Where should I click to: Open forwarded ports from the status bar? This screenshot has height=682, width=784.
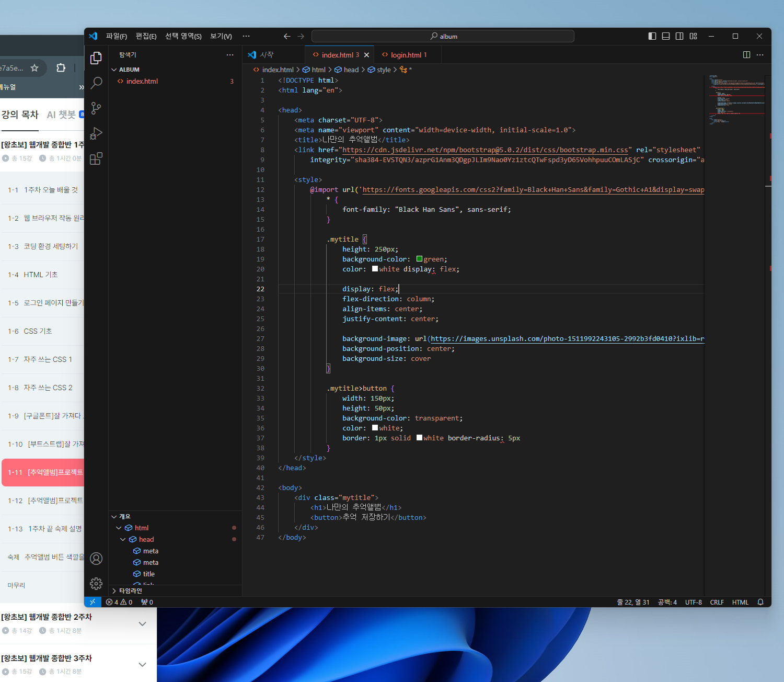147,602
